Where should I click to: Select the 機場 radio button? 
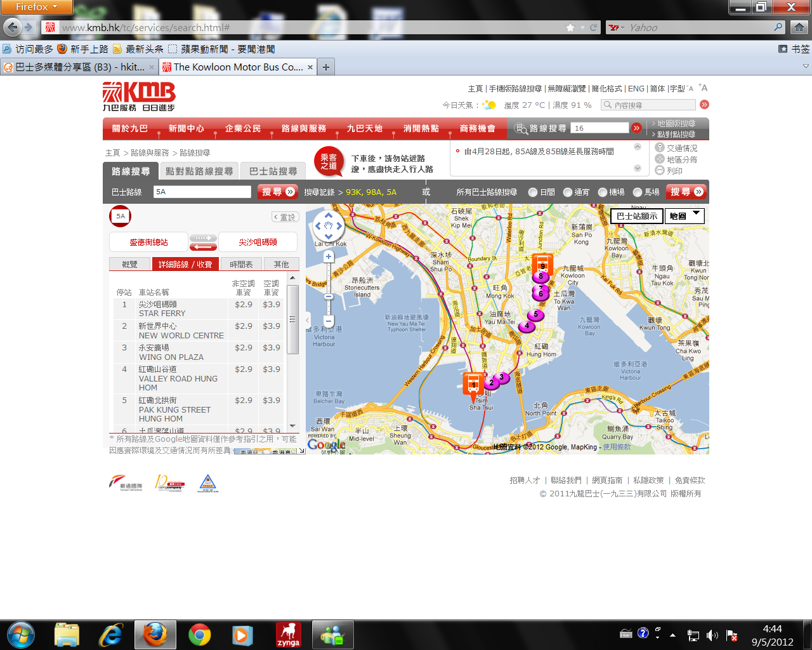click(x=602, y=192)
